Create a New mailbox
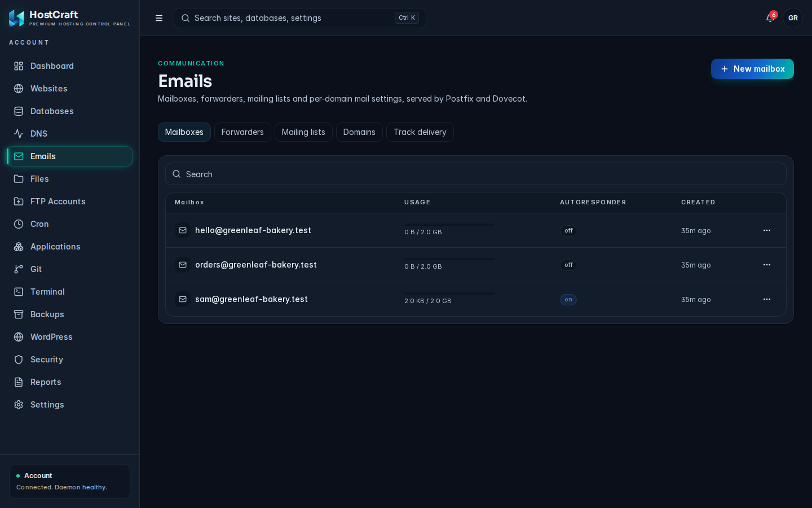Screen dimensions: 812x508 point(752,69)
